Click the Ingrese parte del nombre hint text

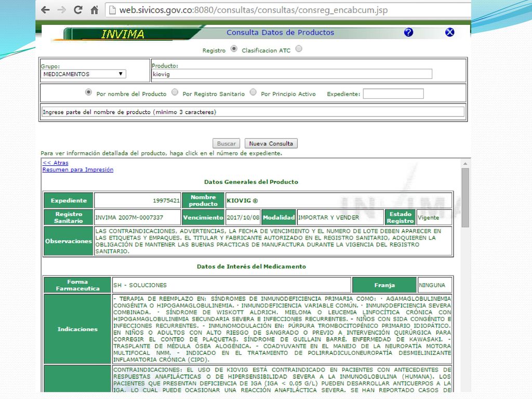click(129, 112)
